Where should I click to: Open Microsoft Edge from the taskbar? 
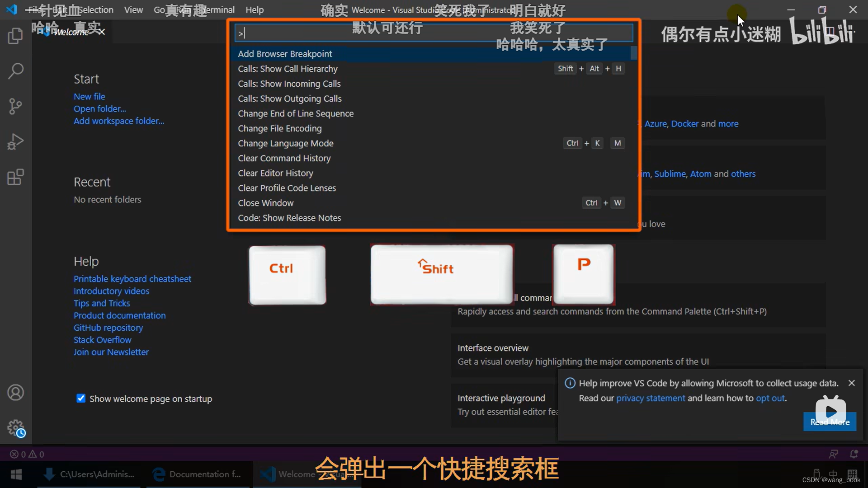click(x=158, y=474)
